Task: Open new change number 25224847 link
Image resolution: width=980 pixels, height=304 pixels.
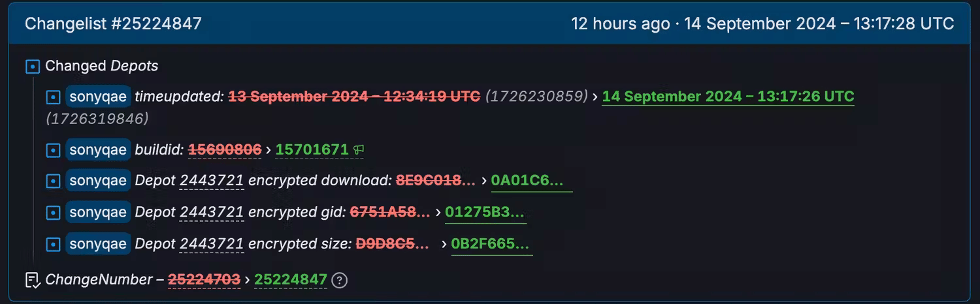Action: (291, 279)
